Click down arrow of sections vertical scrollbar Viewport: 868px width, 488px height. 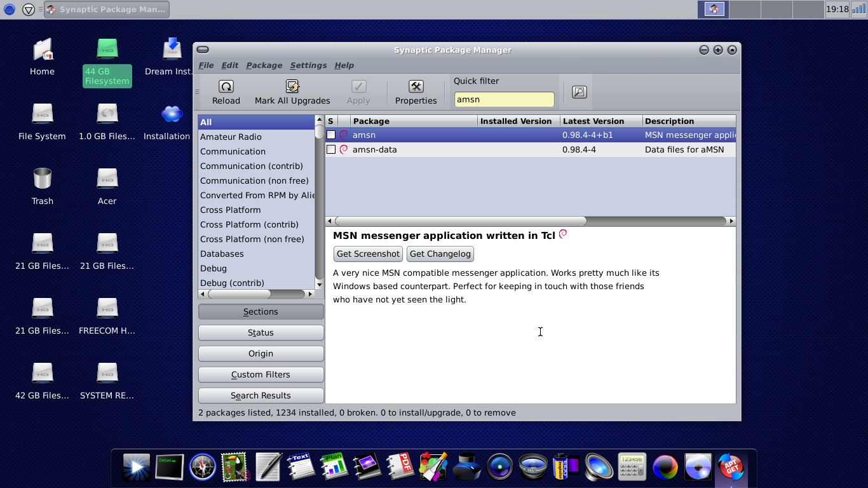pyautogui.click(x=319, y=284)
